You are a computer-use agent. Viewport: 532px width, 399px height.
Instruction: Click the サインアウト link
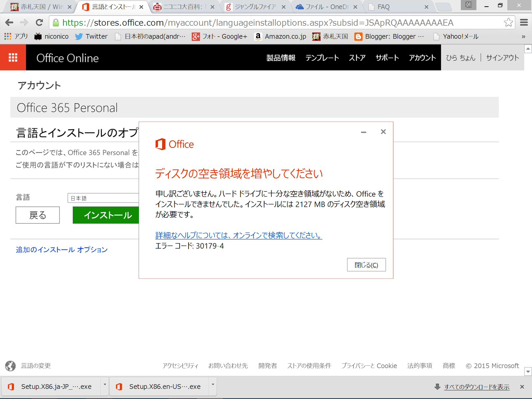pos(502,58)
